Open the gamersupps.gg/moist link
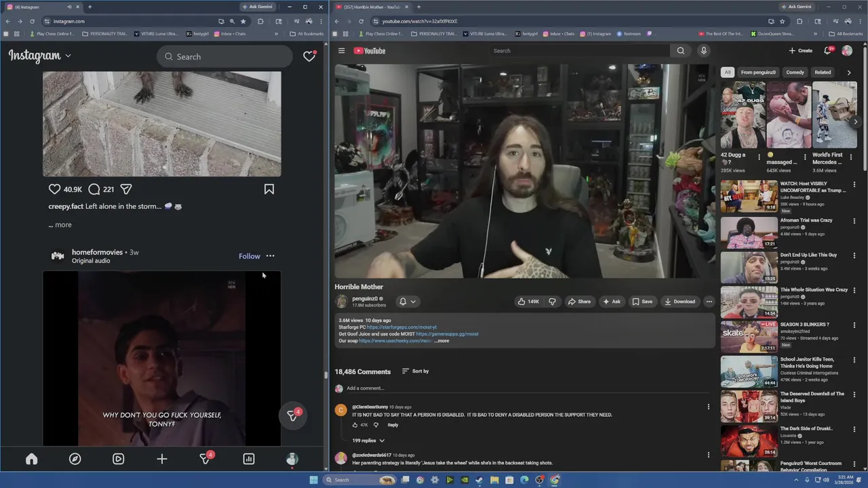The image size is (868, 488). tap(447, 334)
